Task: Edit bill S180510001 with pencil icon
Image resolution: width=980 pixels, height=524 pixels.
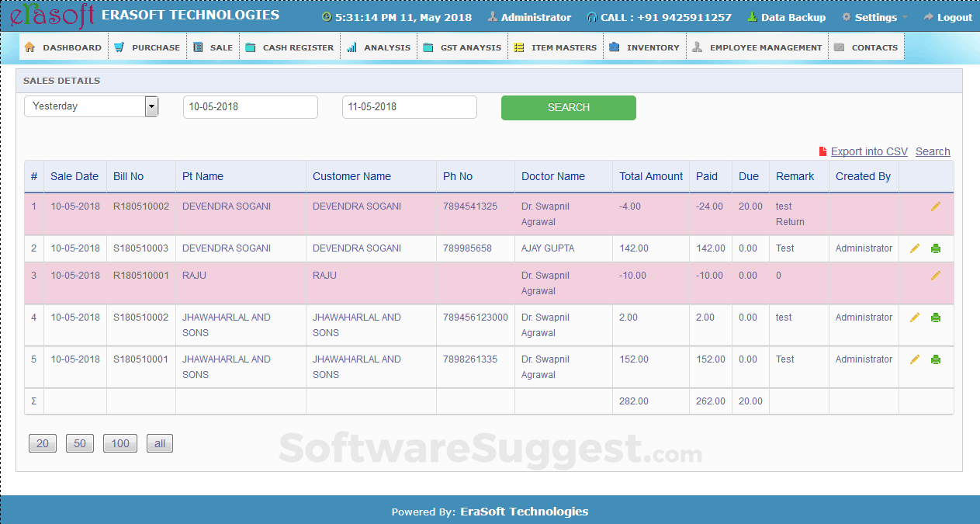Action: [915, 359]
